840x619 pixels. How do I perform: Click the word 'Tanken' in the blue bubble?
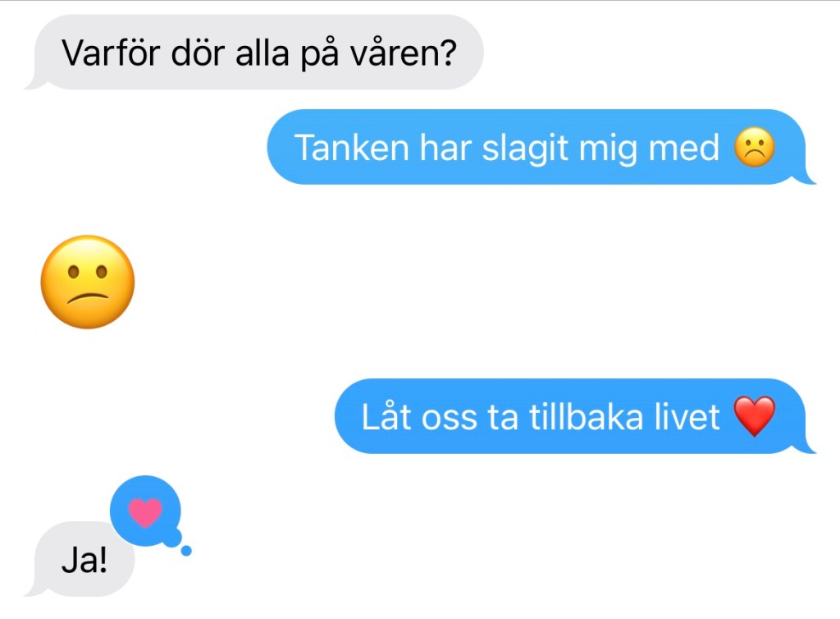click(x=352, y=148)
